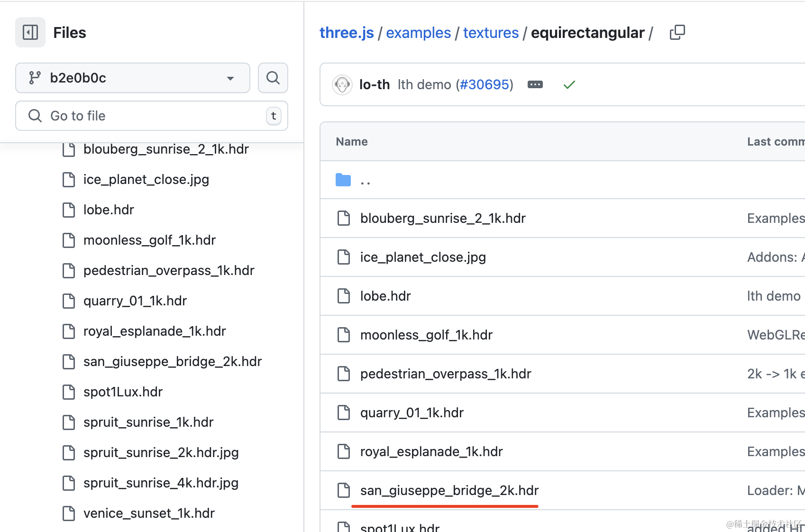
Task: Click the branch icon in the b2e0b0c selector
Action: [x=35, y=78]
